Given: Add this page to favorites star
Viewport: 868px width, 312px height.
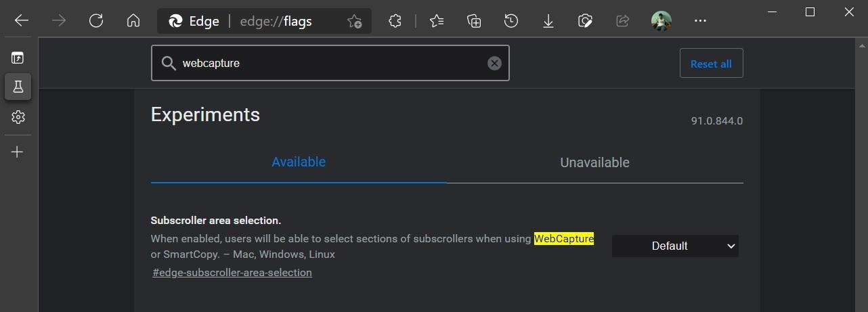Looking at the screenshot, I should point(354,22).
